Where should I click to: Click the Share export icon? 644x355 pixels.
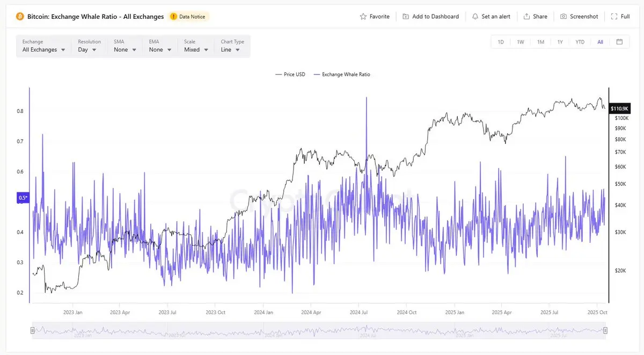526,17
